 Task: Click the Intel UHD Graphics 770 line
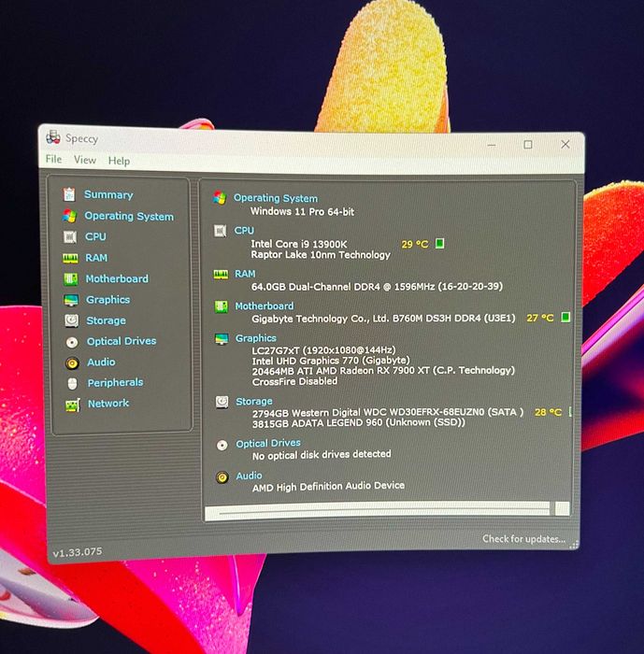[x=331, y=361]
